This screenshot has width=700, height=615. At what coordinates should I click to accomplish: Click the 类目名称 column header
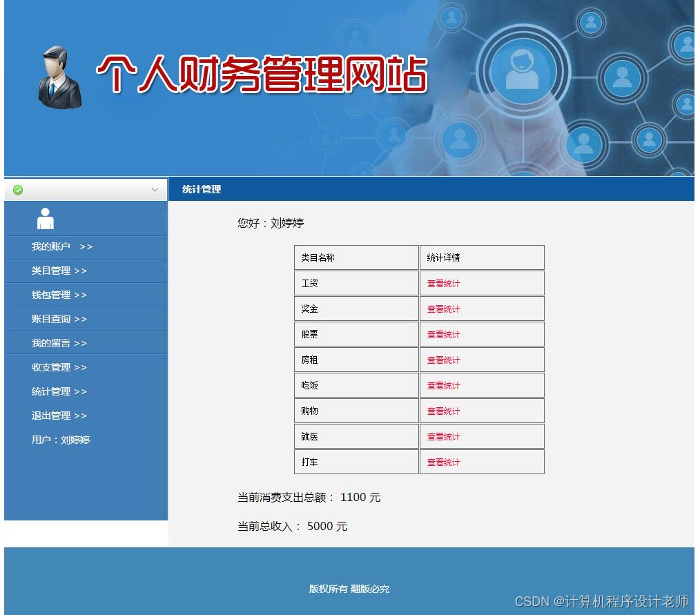(356, 257)
